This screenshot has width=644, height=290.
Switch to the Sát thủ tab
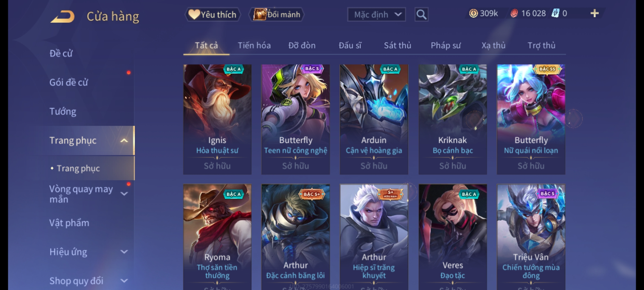tap(397, 45)
